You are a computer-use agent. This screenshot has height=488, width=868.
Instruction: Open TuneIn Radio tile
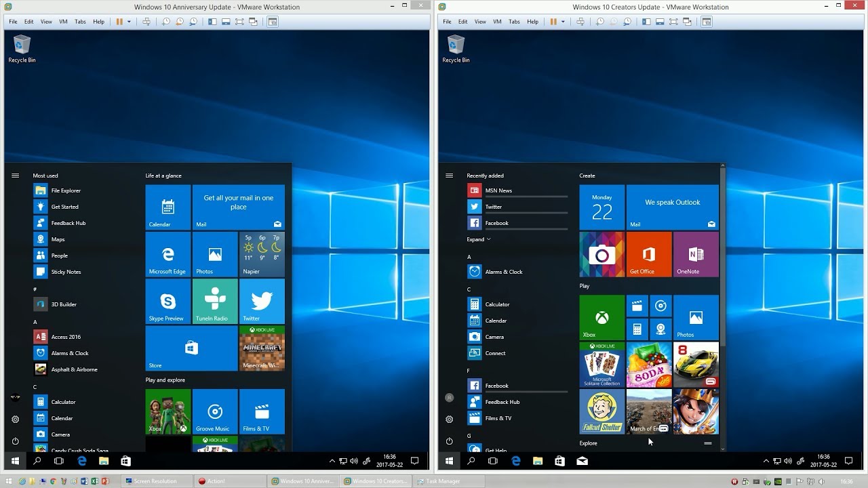click(x=215, y=301)
